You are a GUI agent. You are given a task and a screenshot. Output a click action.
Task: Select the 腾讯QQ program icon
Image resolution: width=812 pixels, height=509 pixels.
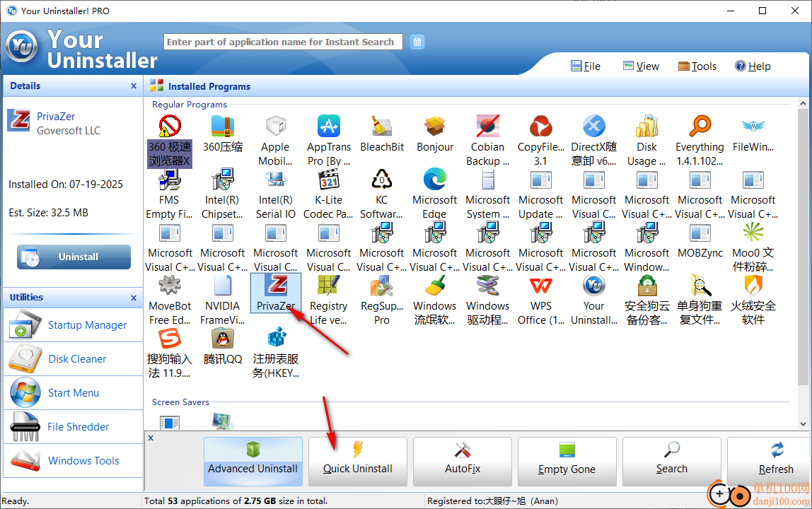tap(223, 339)
